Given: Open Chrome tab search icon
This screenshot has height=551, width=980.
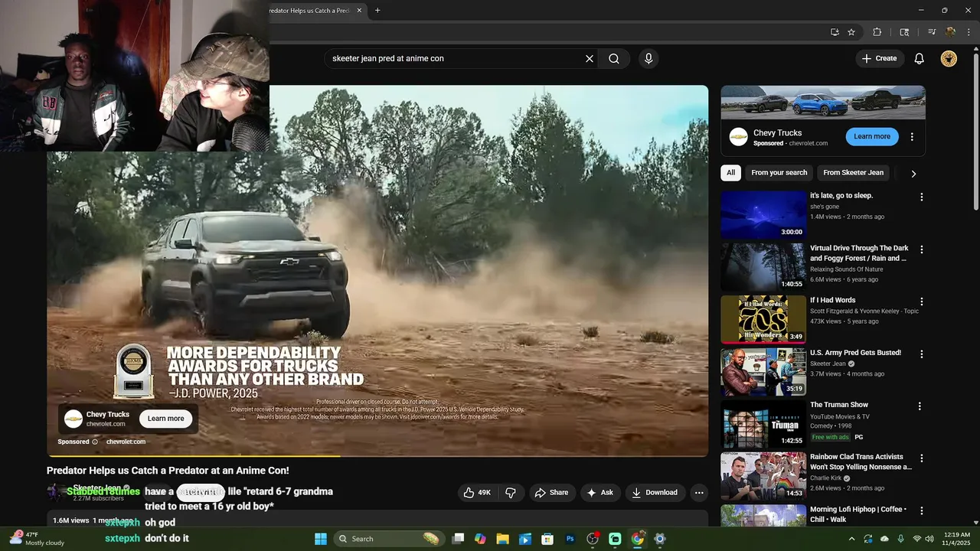Looking at the screenshot, I should [904, 32].
